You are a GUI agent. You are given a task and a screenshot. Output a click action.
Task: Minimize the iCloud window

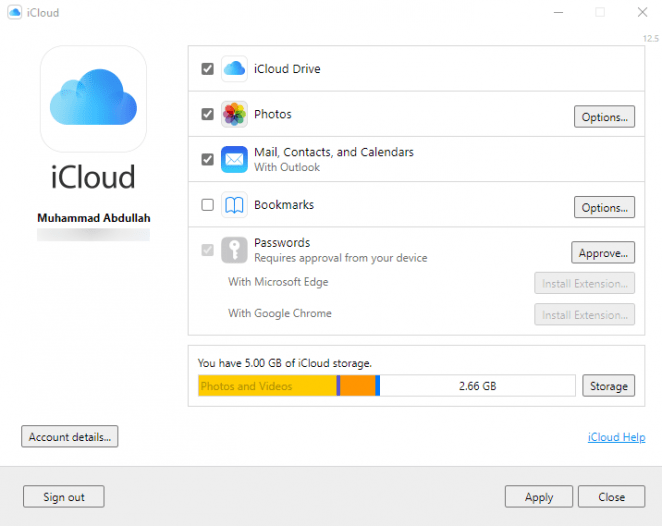(558, 12)
